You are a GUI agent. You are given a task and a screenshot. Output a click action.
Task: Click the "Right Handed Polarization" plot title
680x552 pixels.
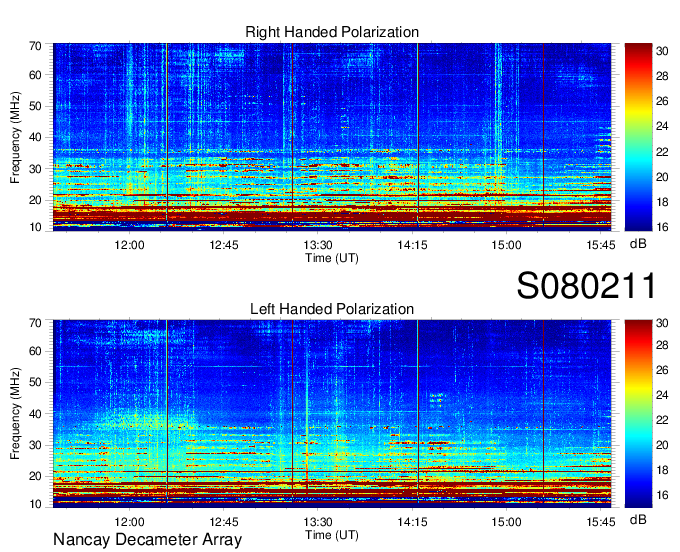point(332,32)
